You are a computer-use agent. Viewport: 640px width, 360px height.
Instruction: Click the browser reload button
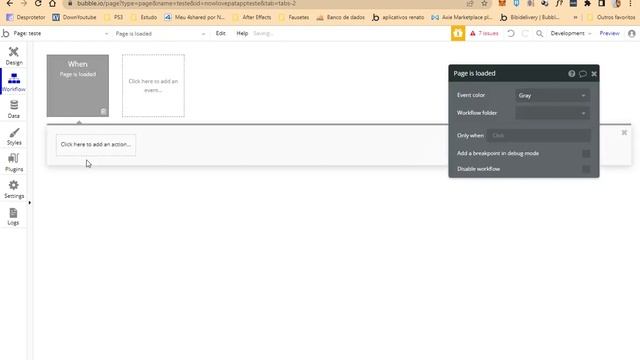point(38,3)
